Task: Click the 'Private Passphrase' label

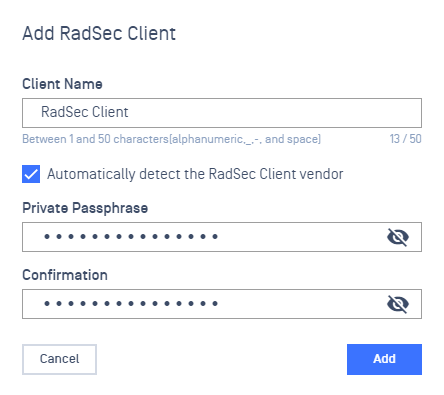Action: point(85,208)
